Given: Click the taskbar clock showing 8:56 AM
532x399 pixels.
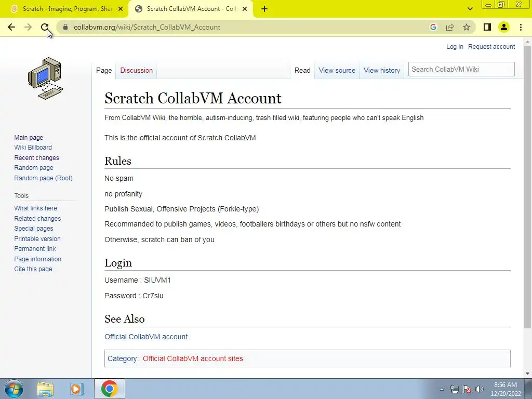Looking at the screenshot, I should pos(506,389).
